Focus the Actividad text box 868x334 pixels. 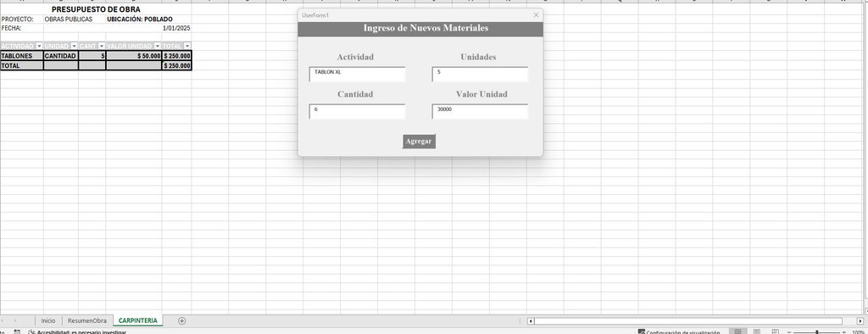click(x=357, y=75)
